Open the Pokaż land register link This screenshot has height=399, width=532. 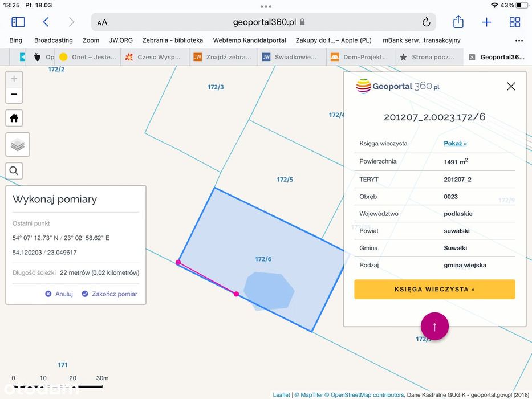pos(455,143)
